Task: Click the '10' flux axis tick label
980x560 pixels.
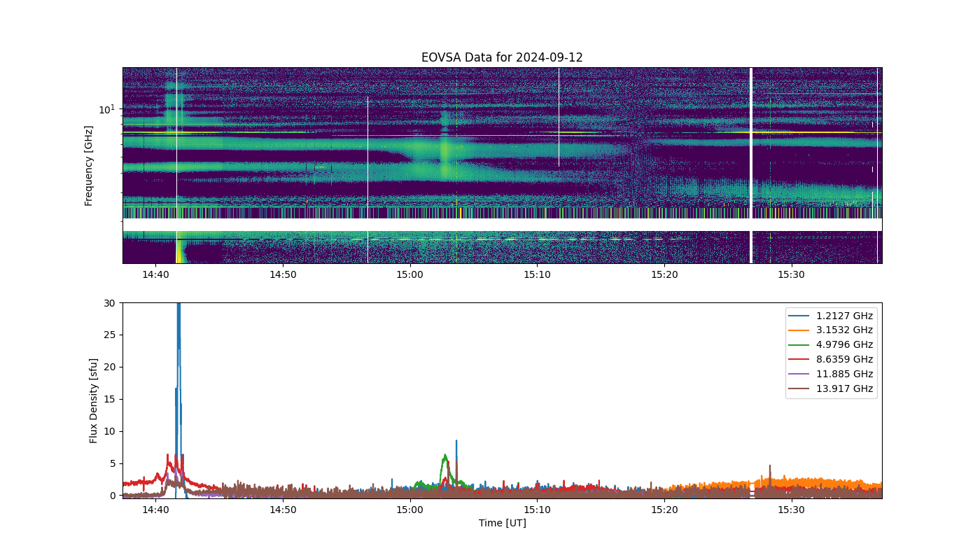Action: (109, 431)
